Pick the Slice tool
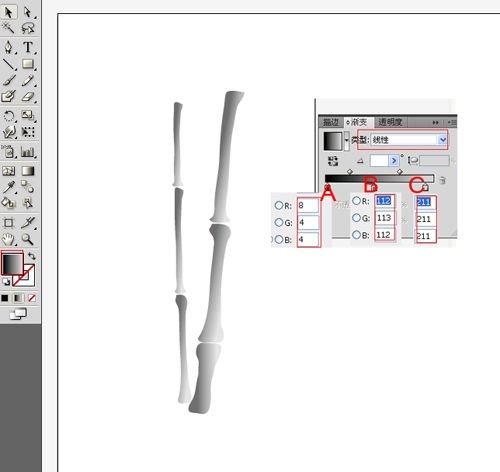The width and height of the screenshot is (500, 472). (x=28, y=222)
